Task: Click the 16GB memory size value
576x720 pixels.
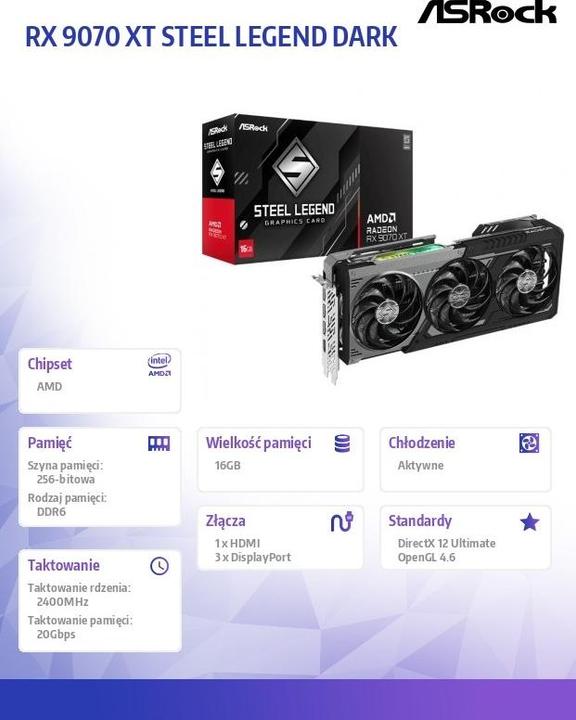Action: tap(228, 465)
